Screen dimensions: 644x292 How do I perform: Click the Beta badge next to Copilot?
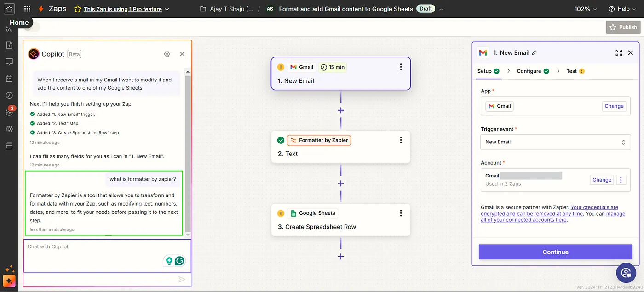click(x=74, y=54)
